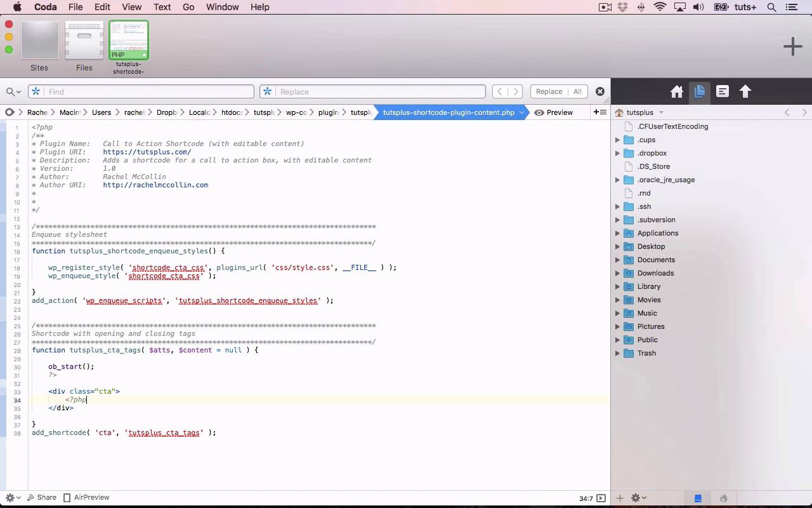
Task: Open the Text menu
Action: click(x=162, y=7)
